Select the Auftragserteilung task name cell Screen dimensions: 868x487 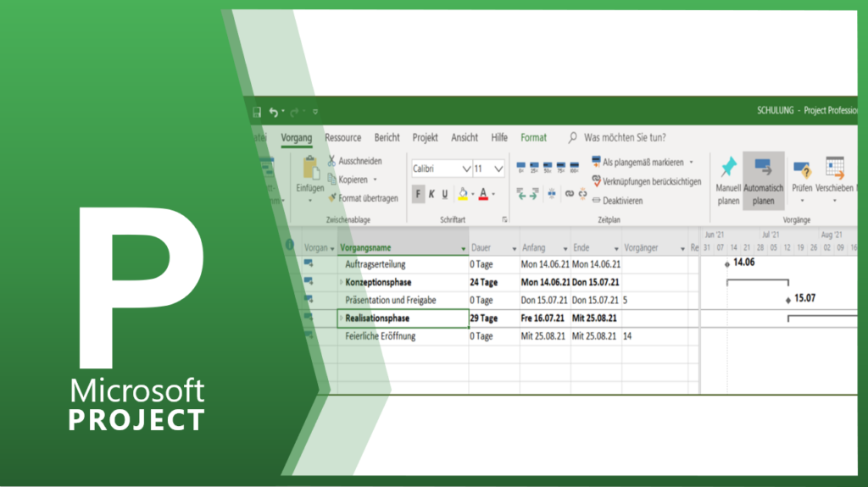tap(403, 264)
